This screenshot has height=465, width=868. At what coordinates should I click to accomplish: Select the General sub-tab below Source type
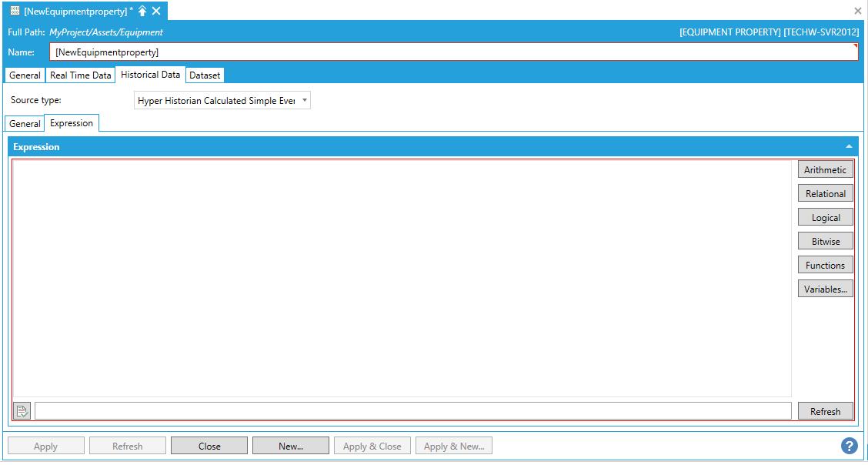(25, 124)
